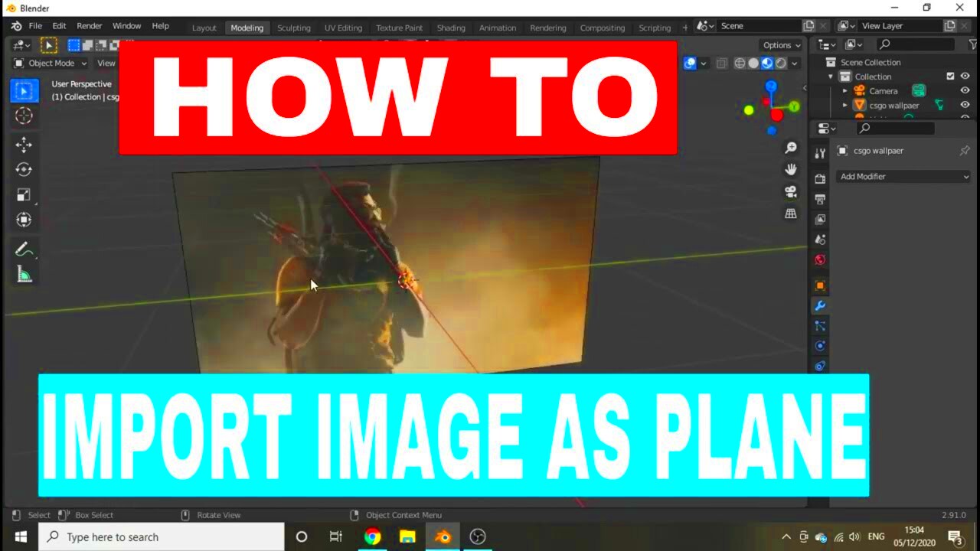Toggle viewport overlays button

coord(690,64)
